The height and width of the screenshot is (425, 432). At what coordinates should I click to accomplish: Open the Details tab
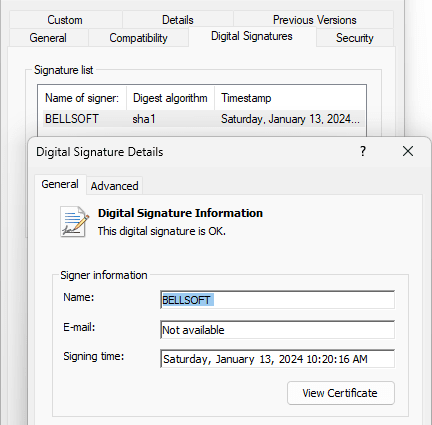178,20
